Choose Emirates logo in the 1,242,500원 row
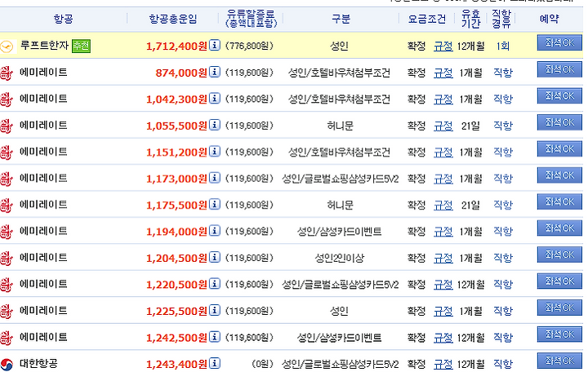Screen dimensions: 588x372 (7, 338)
